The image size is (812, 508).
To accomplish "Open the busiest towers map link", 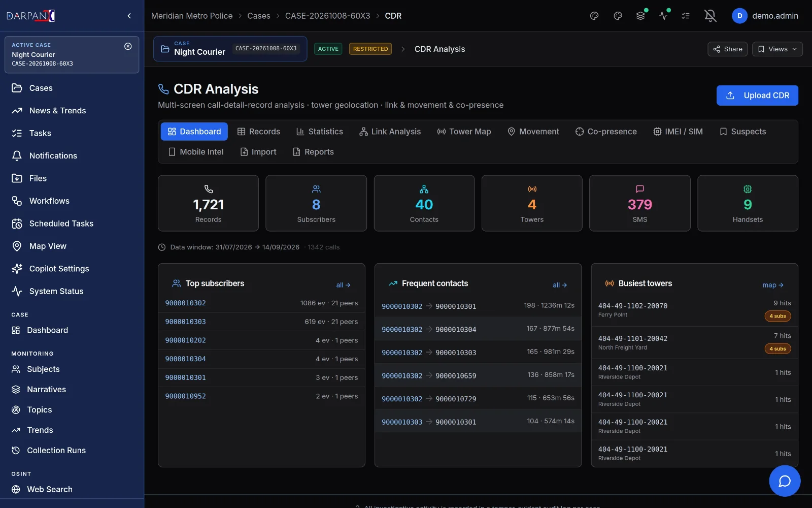I will coord(773,285).
